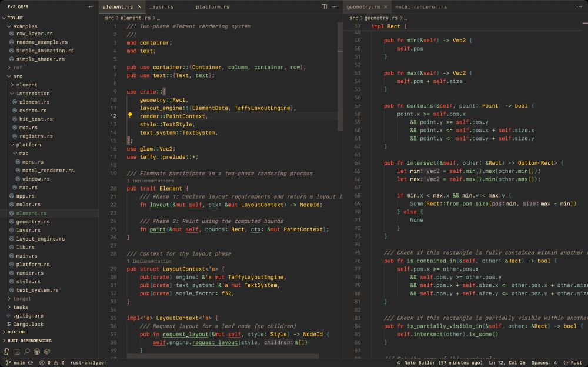Screen dimensions: 588x367
Task: Close the element.rs tab
Action: click(x=139, y=6)
